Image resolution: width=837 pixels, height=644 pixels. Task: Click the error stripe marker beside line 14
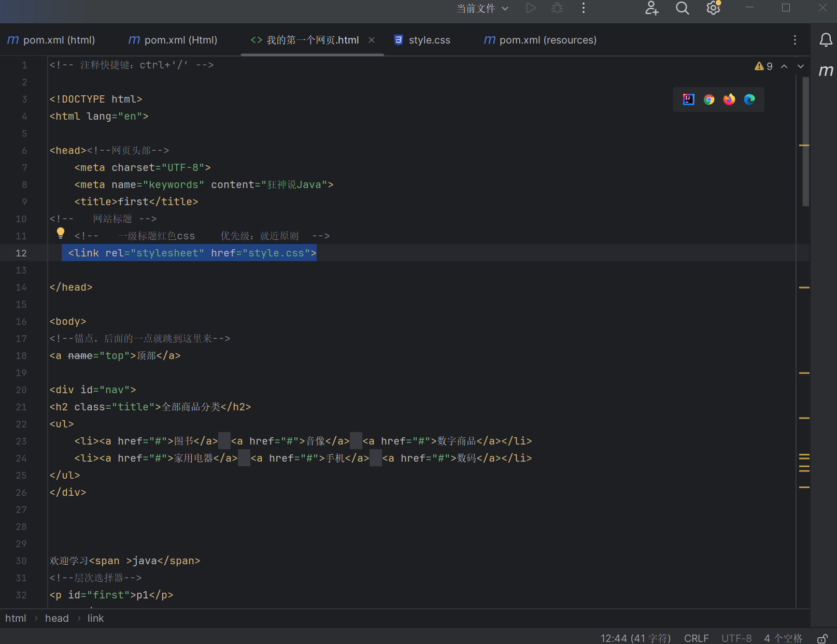tap(804, 287)
